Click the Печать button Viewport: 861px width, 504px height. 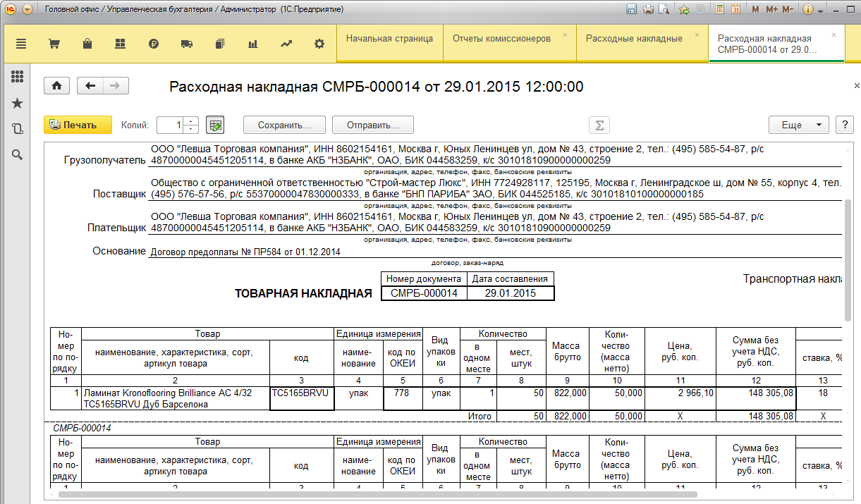tap(78, 125)
